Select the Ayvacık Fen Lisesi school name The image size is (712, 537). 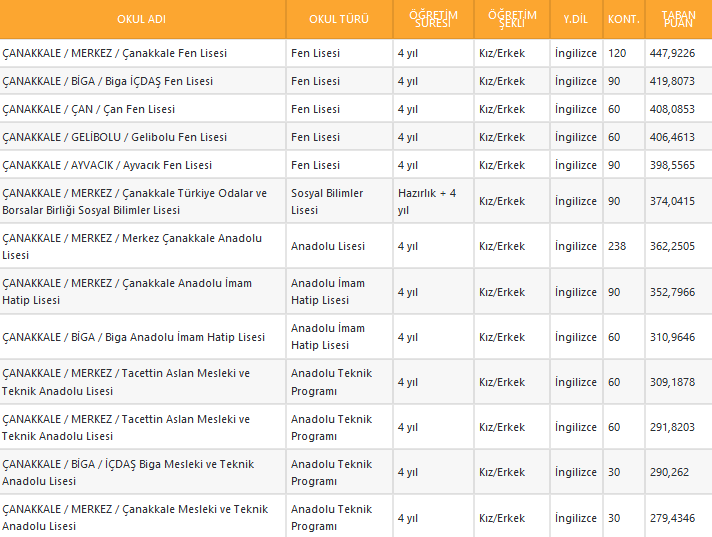(x=107, y=165)
